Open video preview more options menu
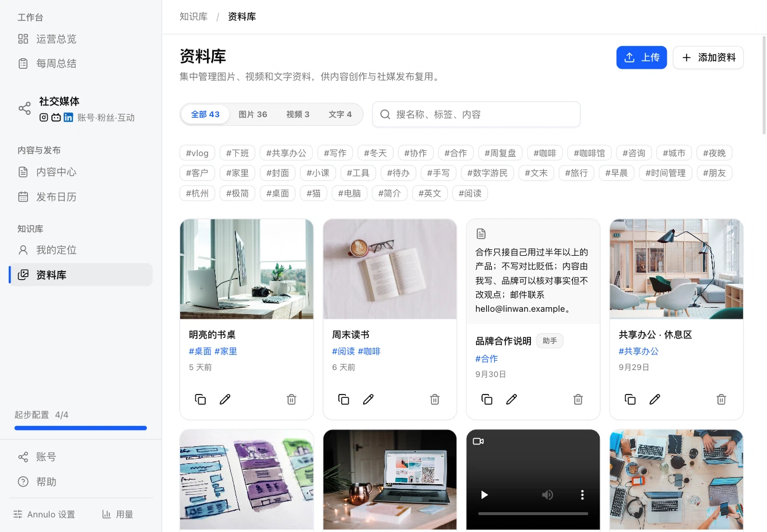The image size is (767, 532). pyautogui.click(x=582, y=495)
